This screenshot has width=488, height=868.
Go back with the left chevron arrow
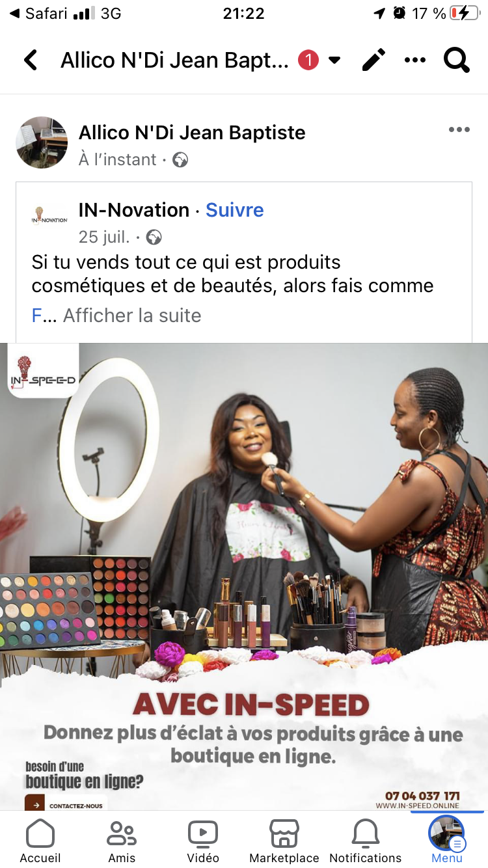(x=30, y=61)
